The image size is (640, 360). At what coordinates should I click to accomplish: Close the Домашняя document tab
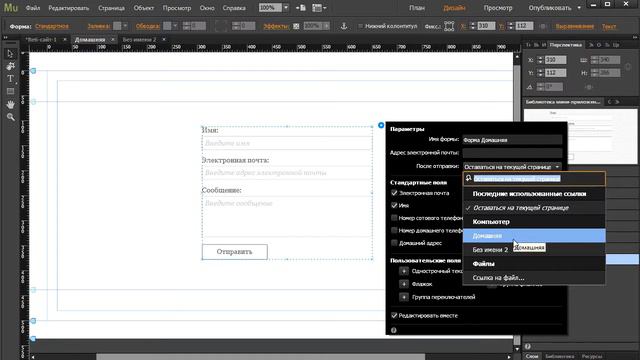(113, 40)
